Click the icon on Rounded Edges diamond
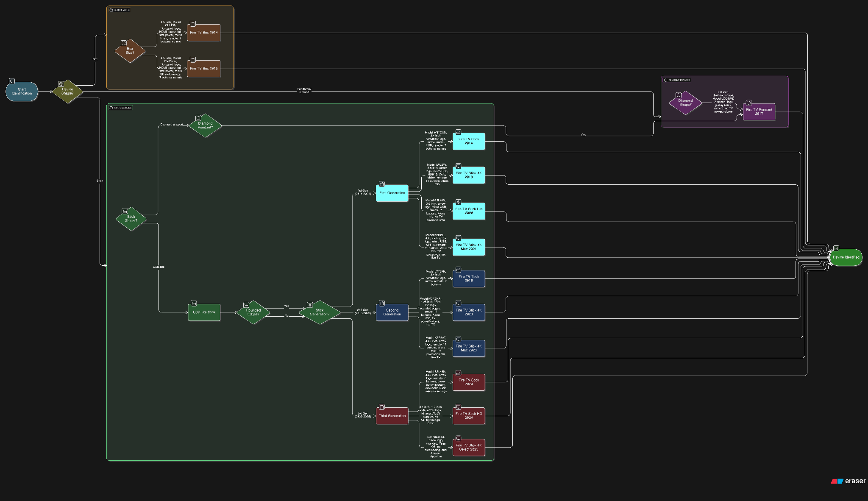 [x=246, y=305]
